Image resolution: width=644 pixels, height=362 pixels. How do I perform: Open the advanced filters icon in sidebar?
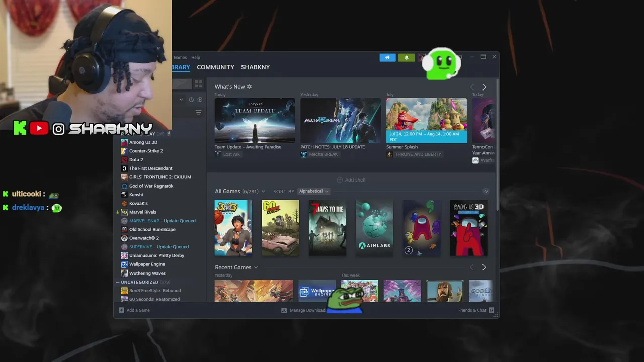tap(199, 112)
